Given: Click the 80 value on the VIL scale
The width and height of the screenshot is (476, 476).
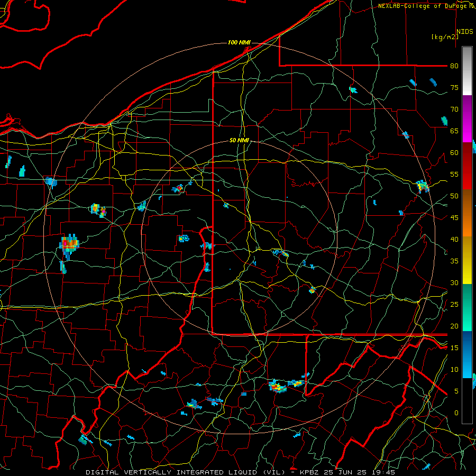Looking at the screenshot, I should click(x=454, y=66).
